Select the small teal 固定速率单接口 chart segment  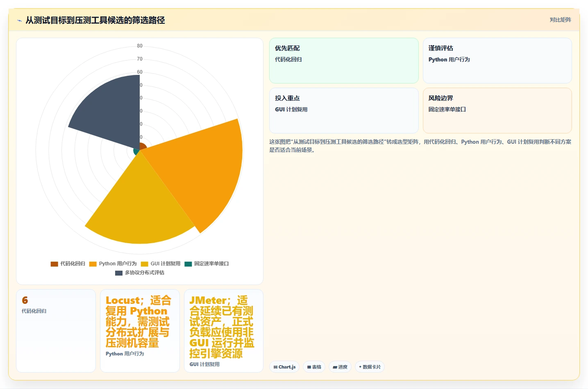pos(136,152)
